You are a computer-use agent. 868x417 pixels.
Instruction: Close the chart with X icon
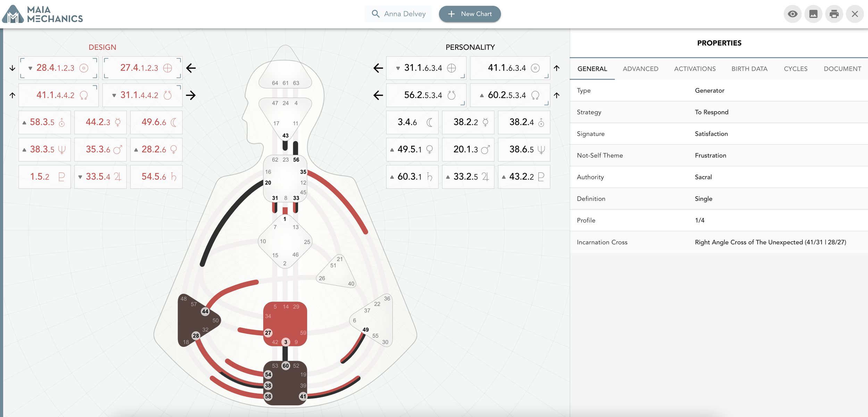855,14
